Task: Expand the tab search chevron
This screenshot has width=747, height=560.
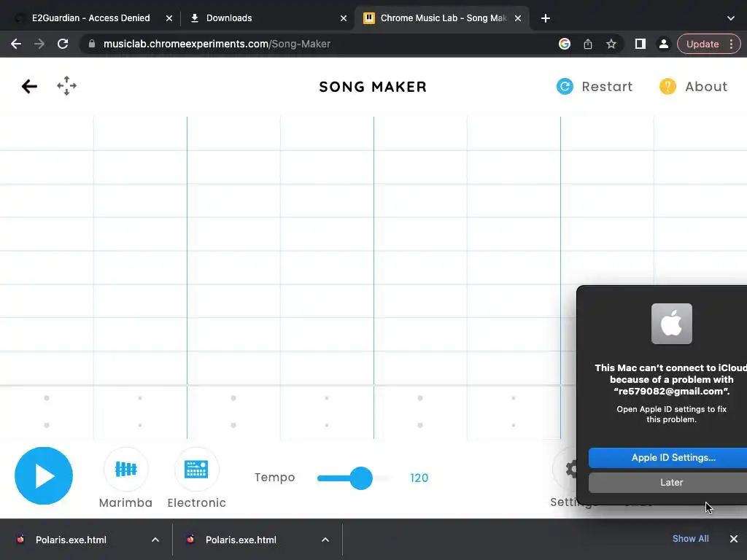Action: (731, 18)
